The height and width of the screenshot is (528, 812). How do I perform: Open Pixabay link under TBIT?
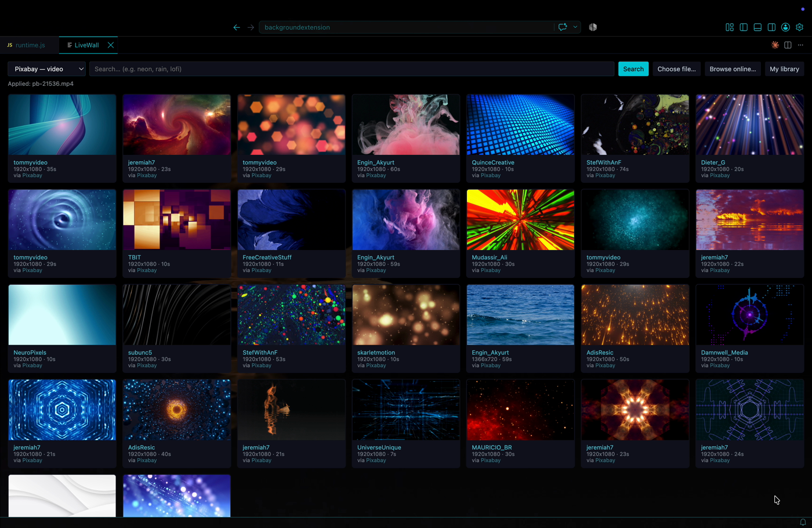pos(147,270)
